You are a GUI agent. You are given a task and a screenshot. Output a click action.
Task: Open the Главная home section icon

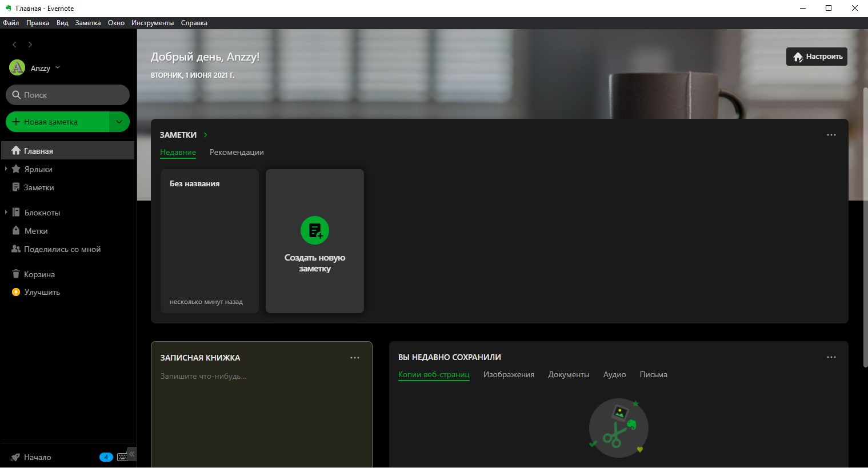click(x=15, y=150)
